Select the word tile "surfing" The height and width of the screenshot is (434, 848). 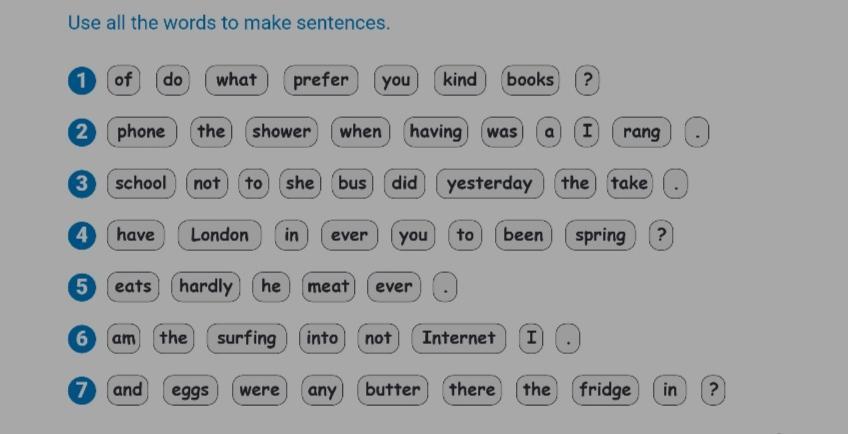click(x=247, y=339)
